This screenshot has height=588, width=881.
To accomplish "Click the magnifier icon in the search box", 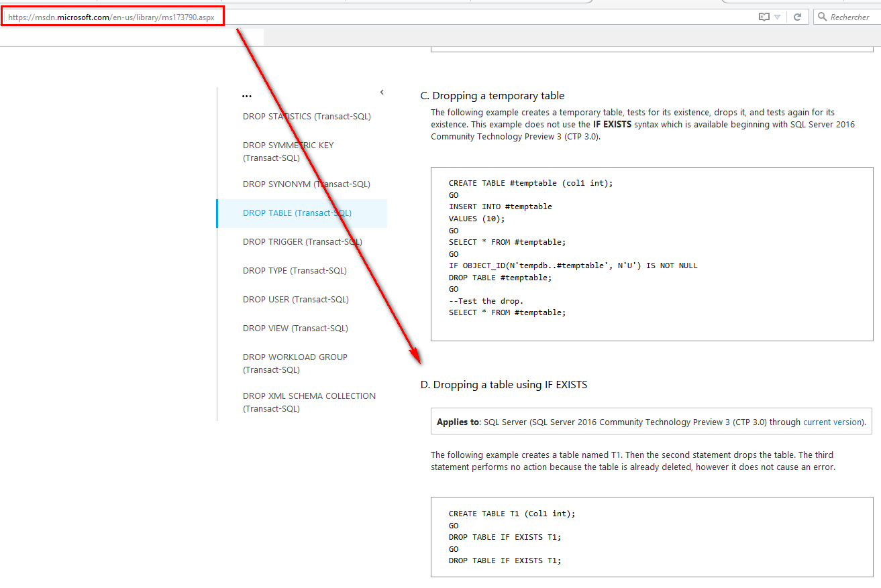I will click(x=822, y=17).
